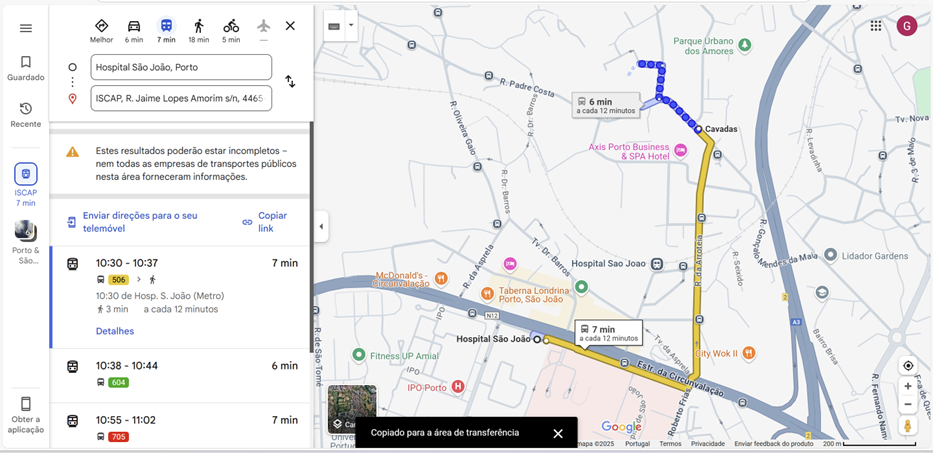Click Enviar feedback do produto
The image size is (933, 453).
click(774, 444)
